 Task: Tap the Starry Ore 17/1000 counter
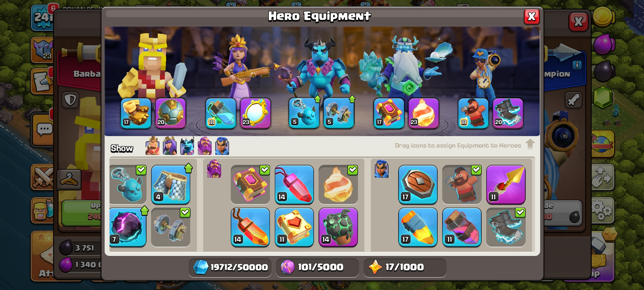(405, 267)
